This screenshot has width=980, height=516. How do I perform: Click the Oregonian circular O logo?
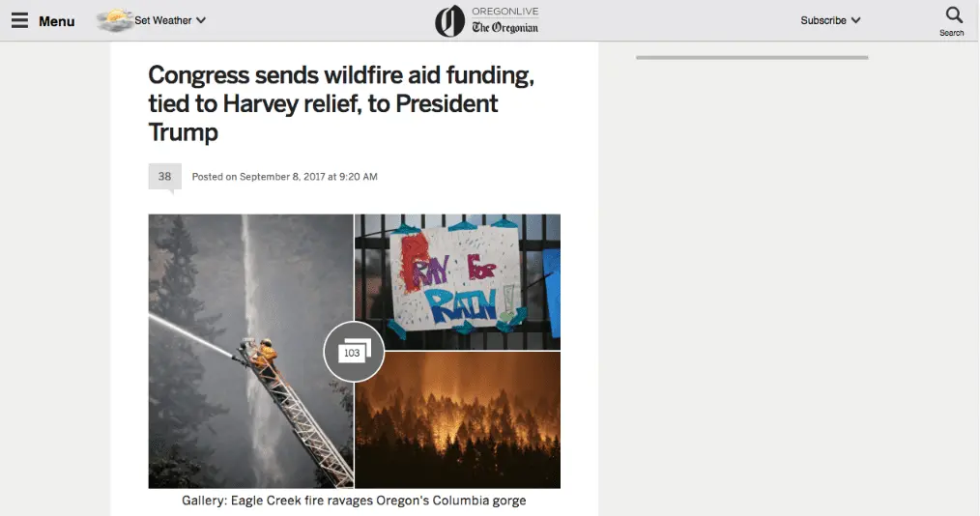450,20
